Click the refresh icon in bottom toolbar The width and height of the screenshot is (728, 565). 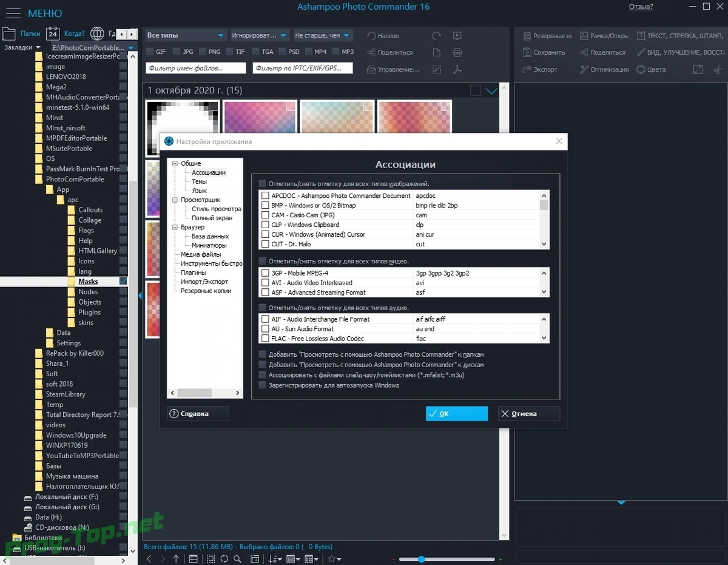(x=224, y=559)
